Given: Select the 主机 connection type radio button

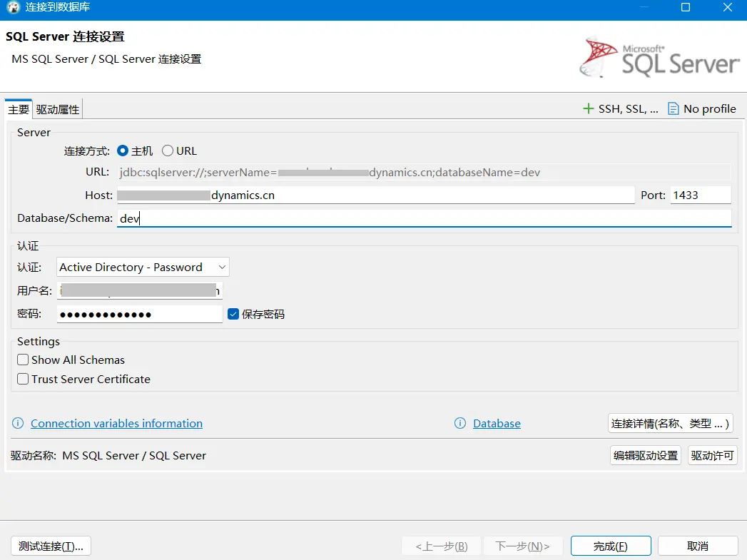Looking at the screenshot, I should pos(123,151).
